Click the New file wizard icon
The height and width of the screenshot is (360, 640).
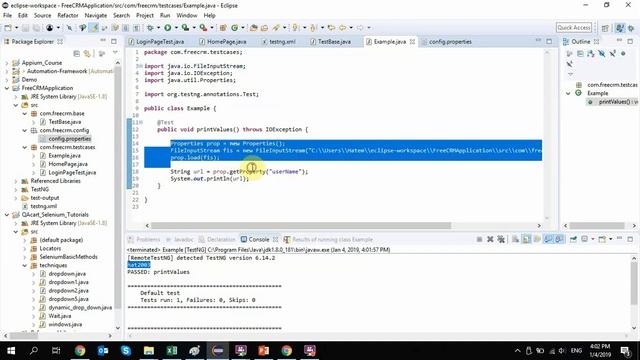click(8, 28)
